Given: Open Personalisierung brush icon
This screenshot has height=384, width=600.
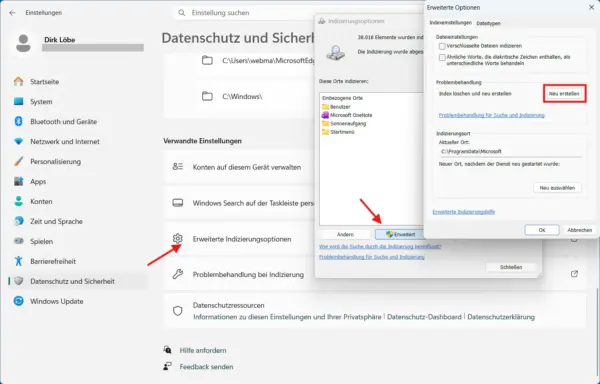Looking at the screenshot, I should click(18, 161).
